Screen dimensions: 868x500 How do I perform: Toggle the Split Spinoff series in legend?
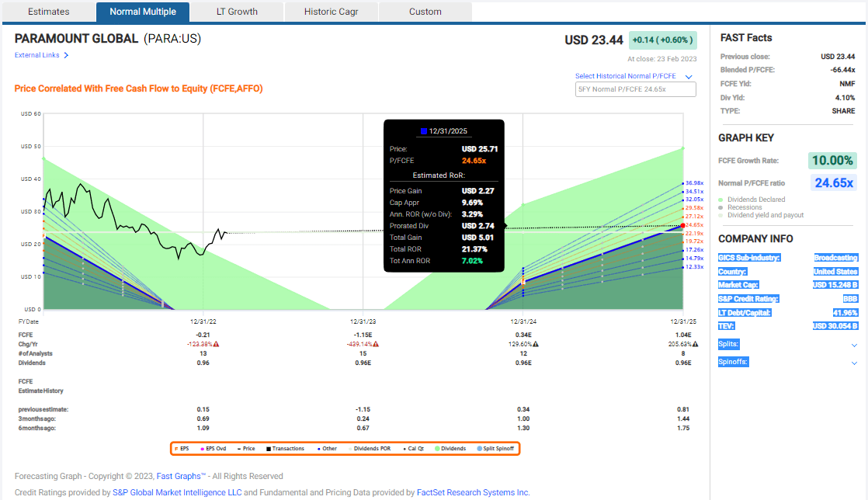click(x=495, y=449)
